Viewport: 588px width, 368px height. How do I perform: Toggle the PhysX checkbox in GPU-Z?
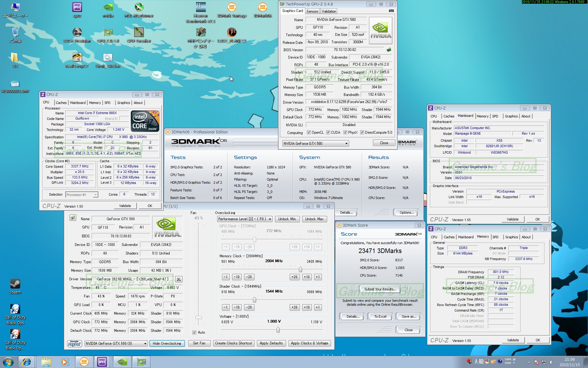[345, 132]
